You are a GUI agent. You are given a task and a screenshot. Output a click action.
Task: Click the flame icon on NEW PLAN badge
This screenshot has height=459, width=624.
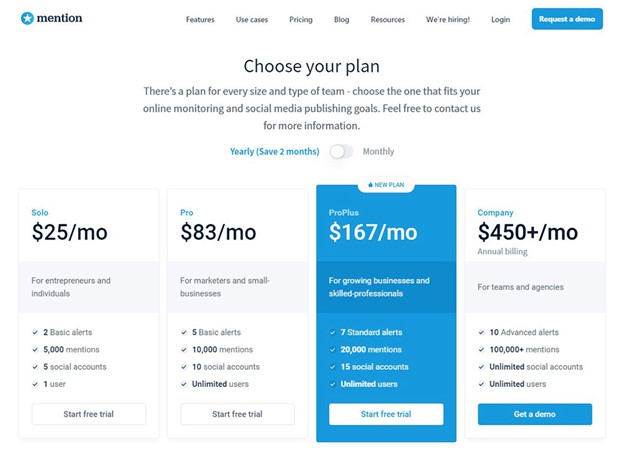(x=370, y=185)
